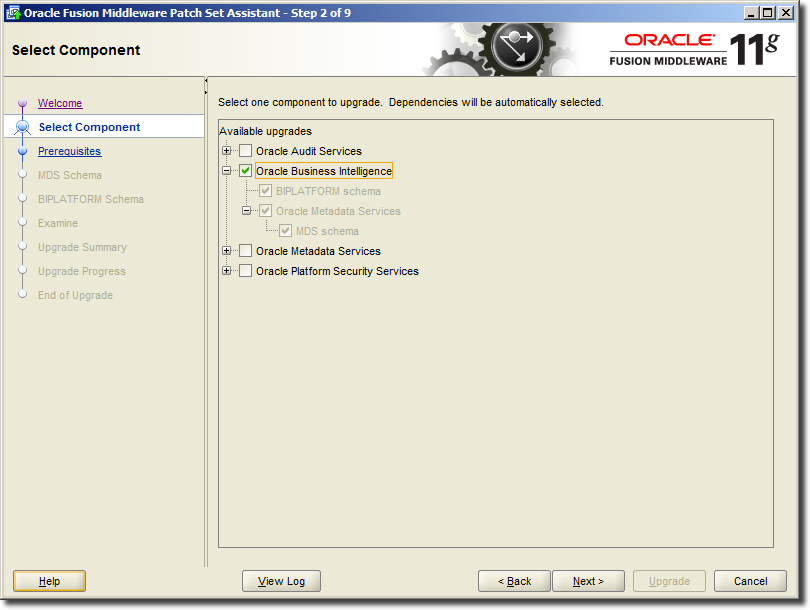Click the Examine step in navigation
Screen dimensions: 810x610
(58, 223)
